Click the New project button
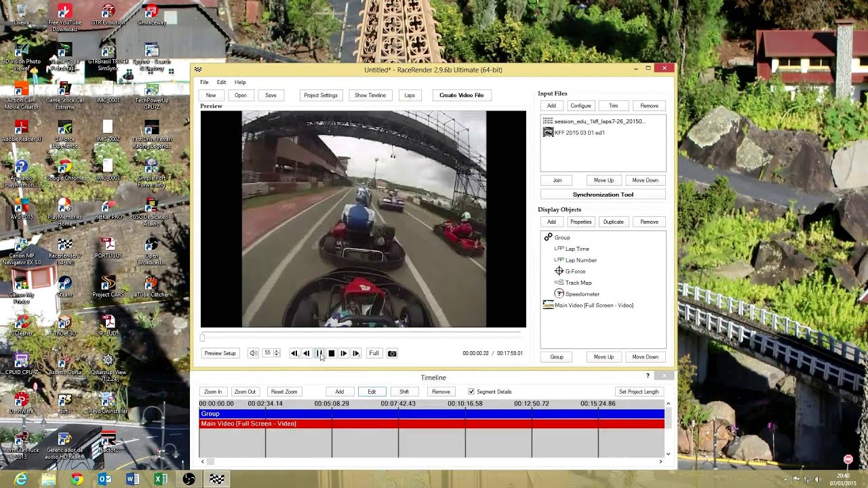The image size is (868, 488). point(211,95)
